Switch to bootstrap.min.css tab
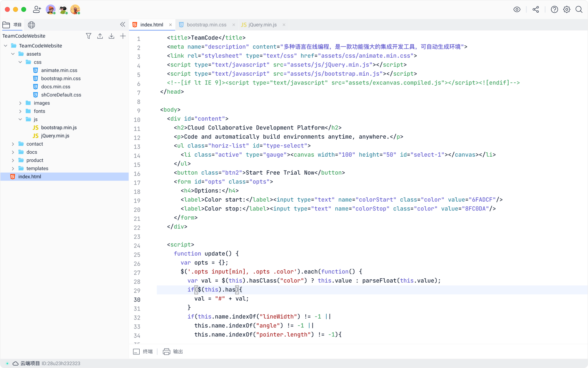Viewport: 588px width, 368px height. click(206, 25)
